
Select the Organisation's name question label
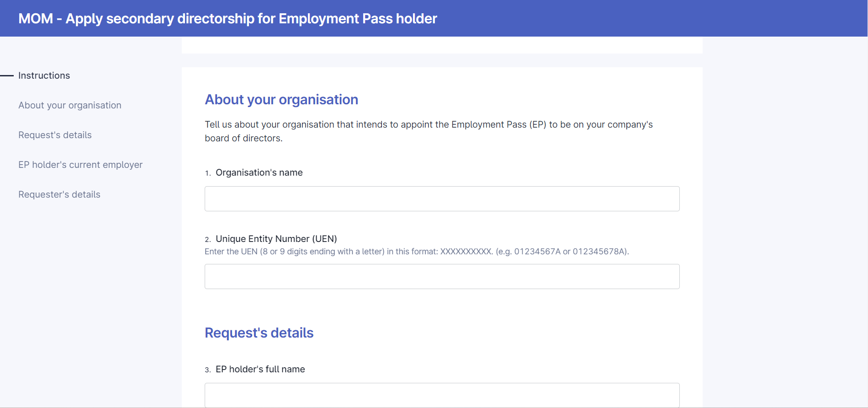(259, 172)
